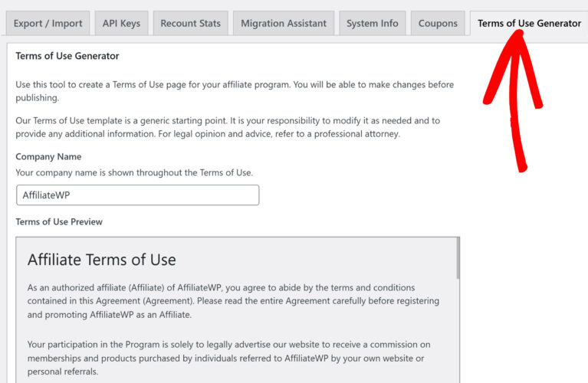Click the paragraph starting 'Use this tool to create'

[x=235, y=91]
